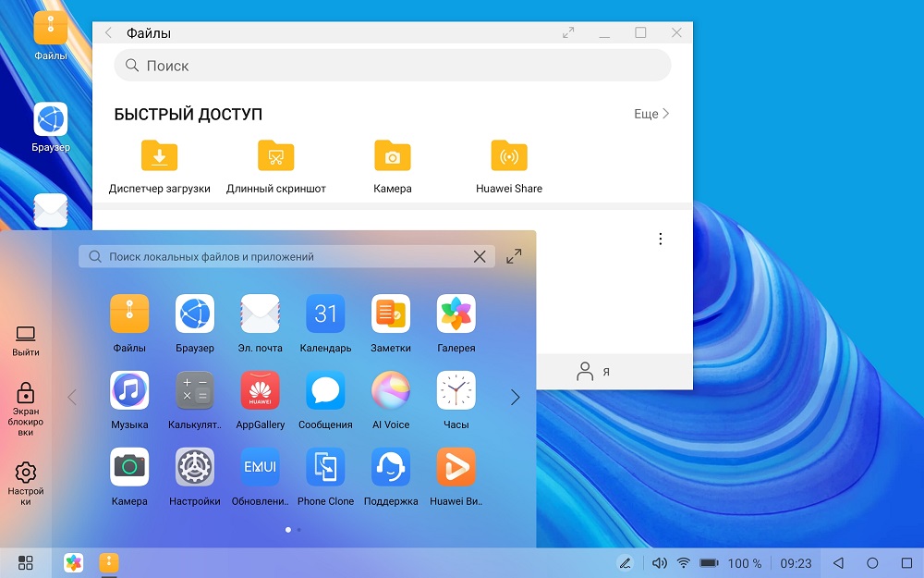The image size is (924, 578).
Task: Launch Huawei Видео app
Action: [456, 467]
